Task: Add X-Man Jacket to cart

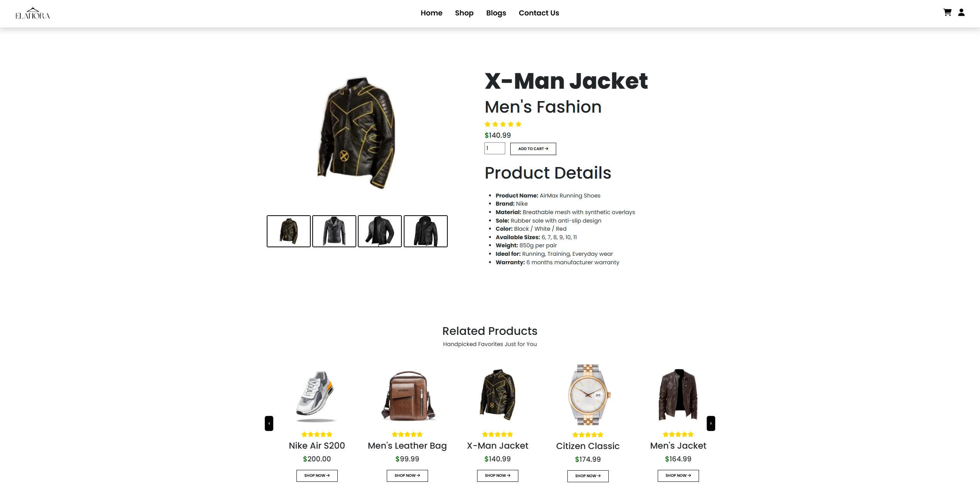Action: 533,149
